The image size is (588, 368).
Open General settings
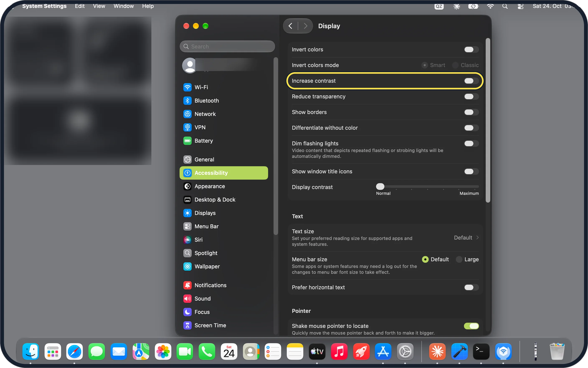pyautogui.click(x=224, y=159)
